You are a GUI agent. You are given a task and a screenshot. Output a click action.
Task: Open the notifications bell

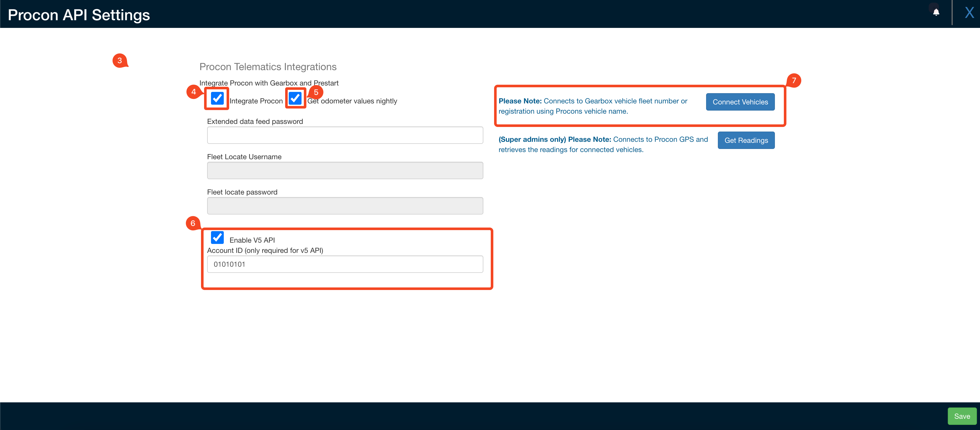pos(936,12)
